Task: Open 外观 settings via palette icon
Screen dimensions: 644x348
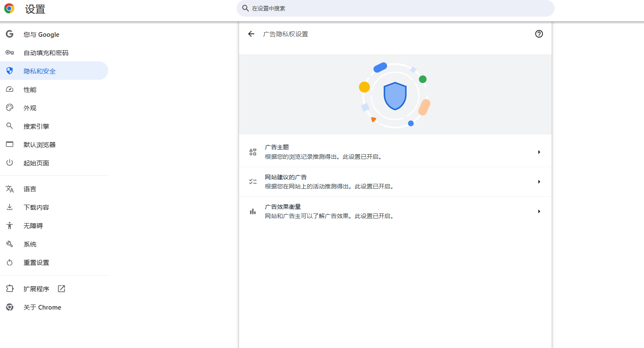Action: pyautogui.click(x=10, y=107)
